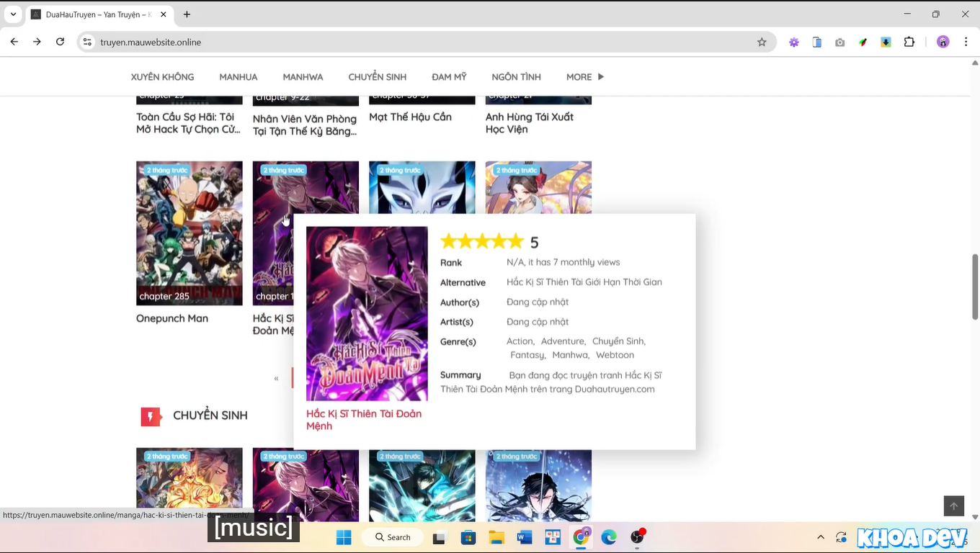
Task: Show hidden system tray icons
Action: [x=821, y=537]
